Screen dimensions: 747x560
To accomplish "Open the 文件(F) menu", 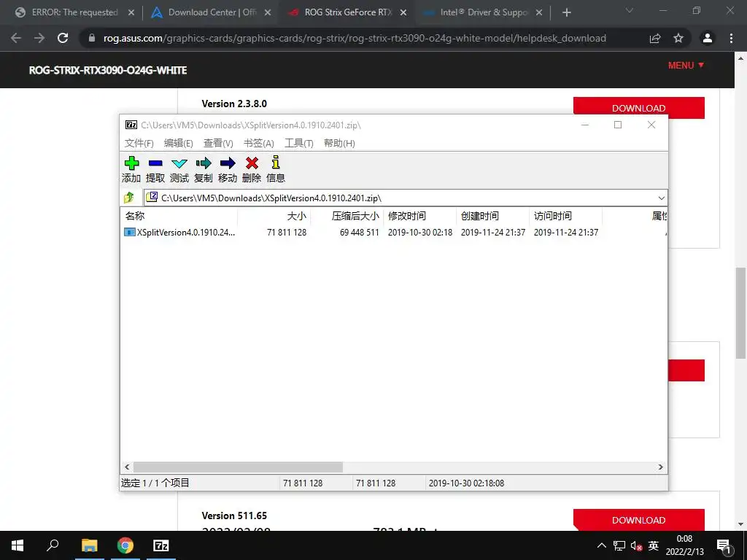I will (x=139, y=144).
